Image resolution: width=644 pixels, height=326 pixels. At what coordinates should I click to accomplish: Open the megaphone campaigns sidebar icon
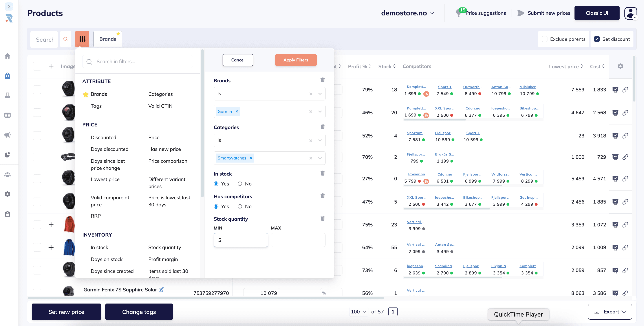7,135
